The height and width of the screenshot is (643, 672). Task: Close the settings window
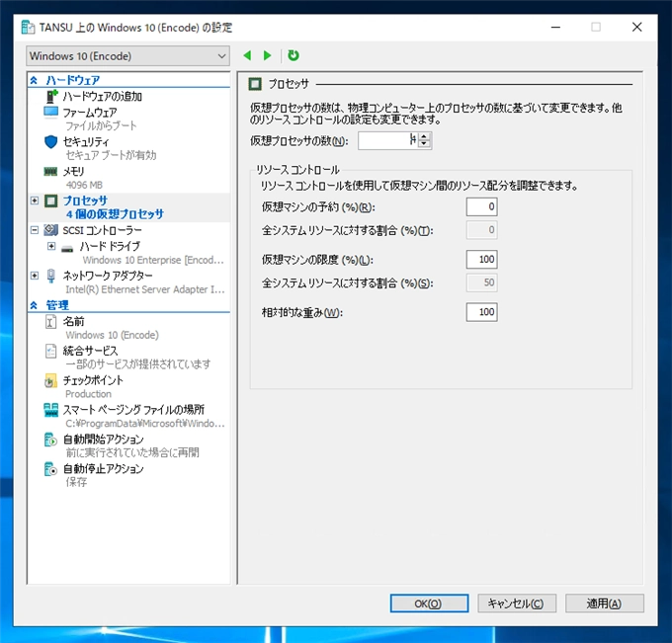point(636,28)
